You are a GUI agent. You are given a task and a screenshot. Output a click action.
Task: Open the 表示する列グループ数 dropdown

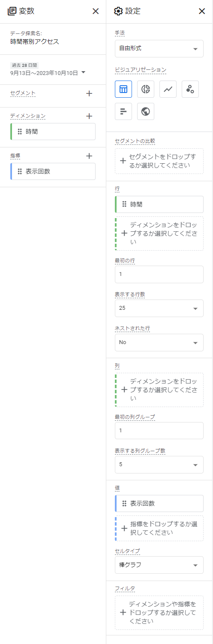(x=159, y=464)
